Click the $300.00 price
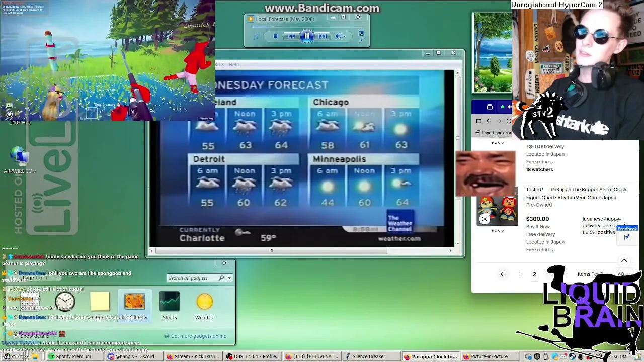The height and width of the screenshot is (362, 644). click(x=537, y=219)
